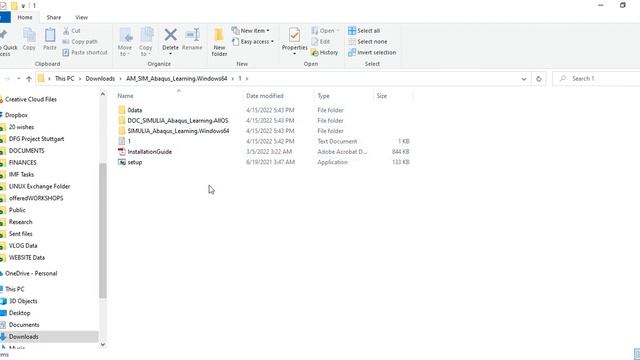
Task: Click the Edit command in Open group
Action: pos(320,42)
